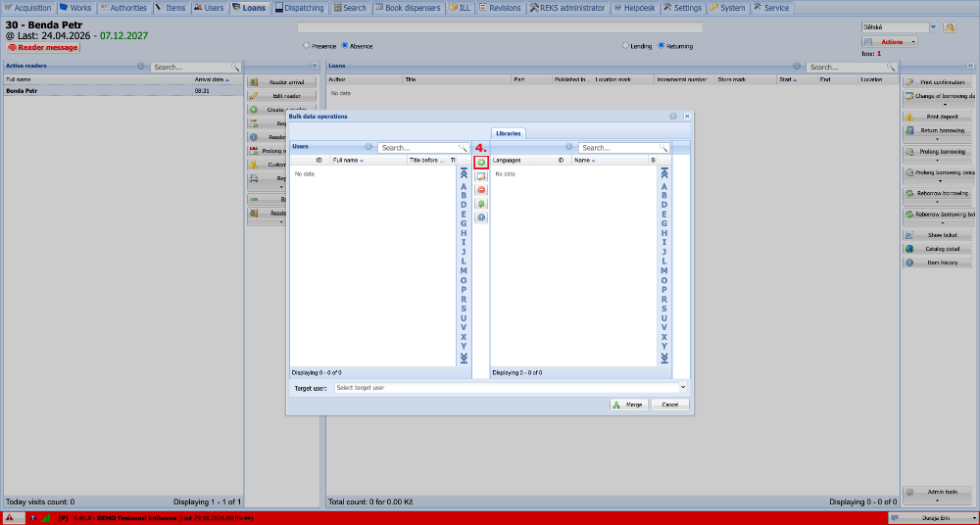
Task: Jump to bottom of the Users alphabet index
Action: pos(464,358)
